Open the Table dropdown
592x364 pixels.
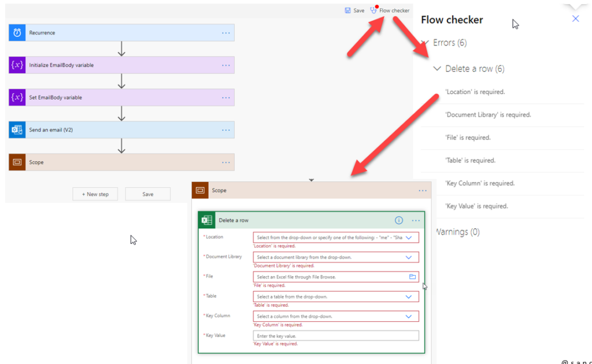point(409,296)
